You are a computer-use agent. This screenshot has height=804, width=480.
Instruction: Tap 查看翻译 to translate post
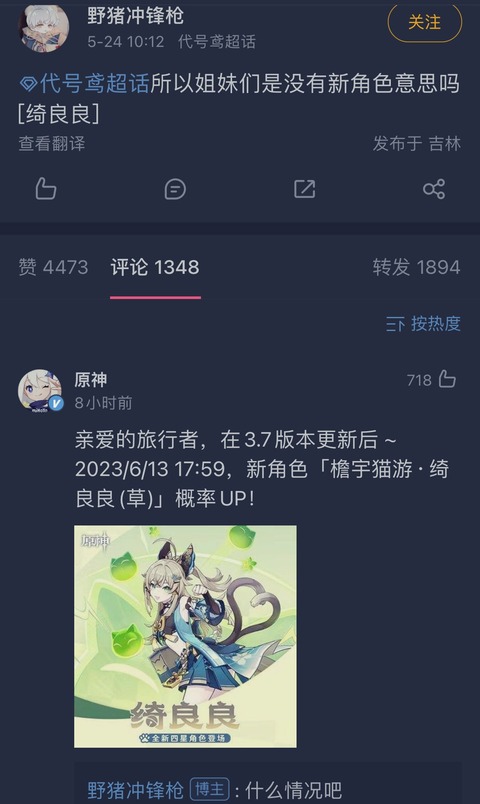coord(52,143)
